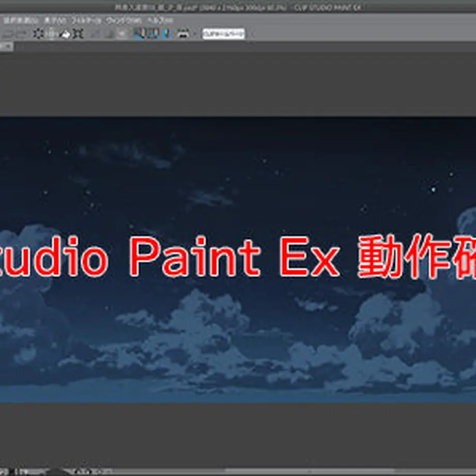The image size is (476, 476).
Task: Click the icon right of the snap buttons
Action: coord(183,34)
